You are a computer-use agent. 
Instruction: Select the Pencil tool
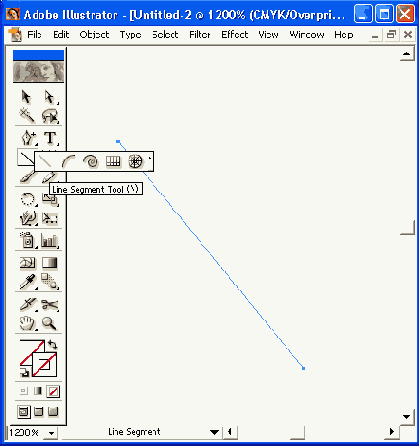(x=49, y=177)
